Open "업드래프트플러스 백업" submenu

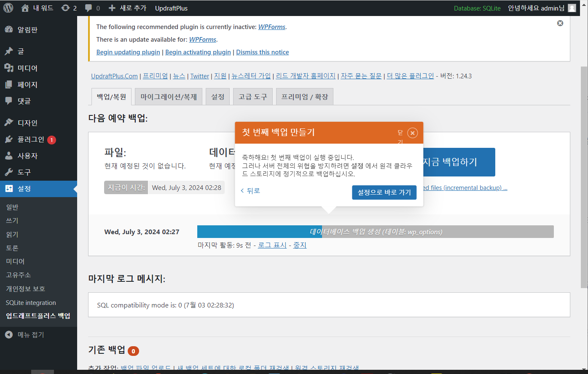point(38,316)
